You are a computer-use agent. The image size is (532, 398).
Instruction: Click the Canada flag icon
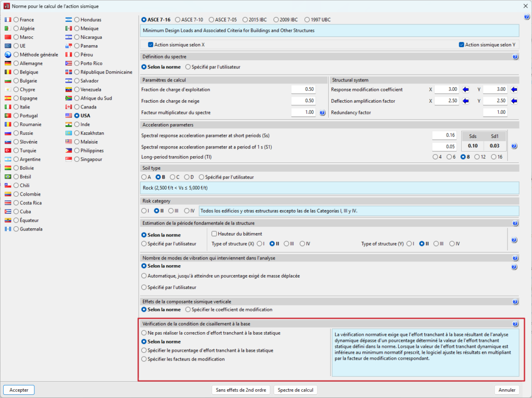point(69,107)
